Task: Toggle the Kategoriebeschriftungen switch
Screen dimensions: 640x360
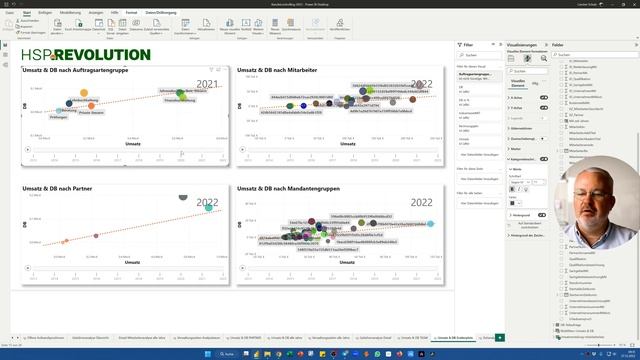Action: (544, 159)
